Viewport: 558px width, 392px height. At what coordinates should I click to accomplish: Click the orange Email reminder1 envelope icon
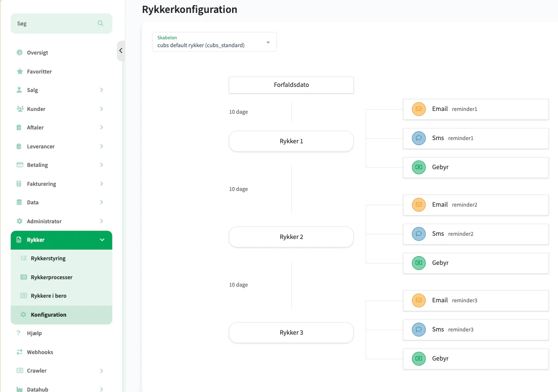(x=418, y=109)
